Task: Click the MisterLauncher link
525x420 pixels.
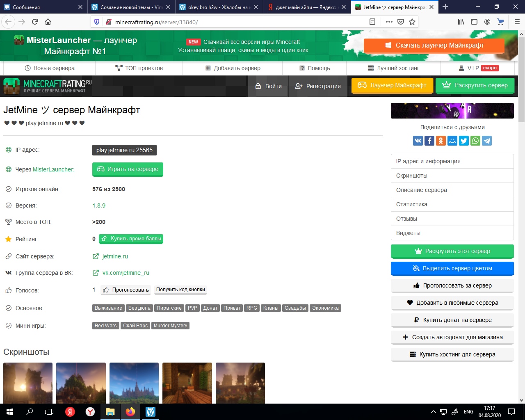Action: [x=54, y=169]
